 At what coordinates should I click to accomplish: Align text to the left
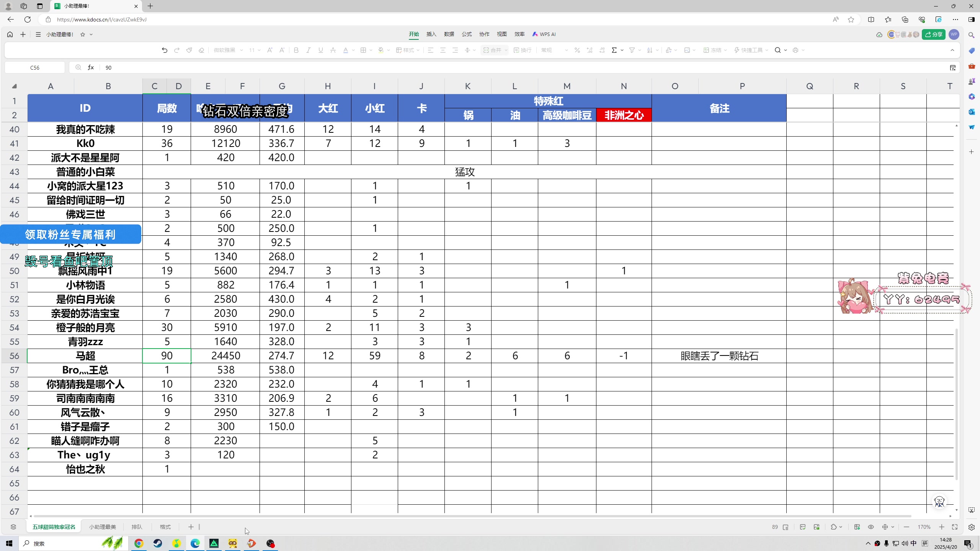[x=431, y=50]
